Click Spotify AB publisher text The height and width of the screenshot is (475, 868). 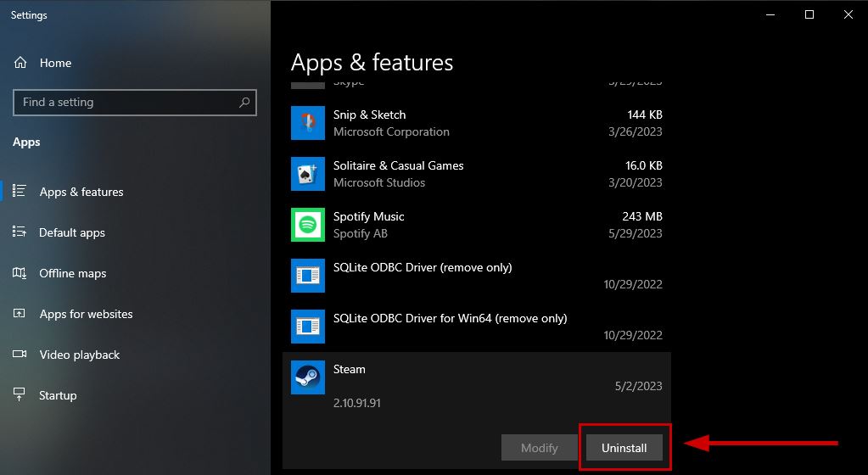(x=361, y=233)
